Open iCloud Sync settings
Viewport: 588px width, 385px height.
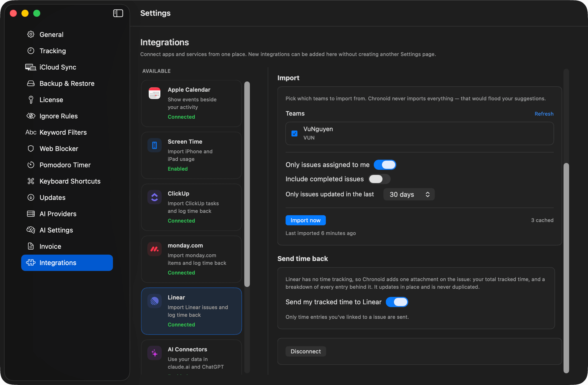tap(67, 67)
